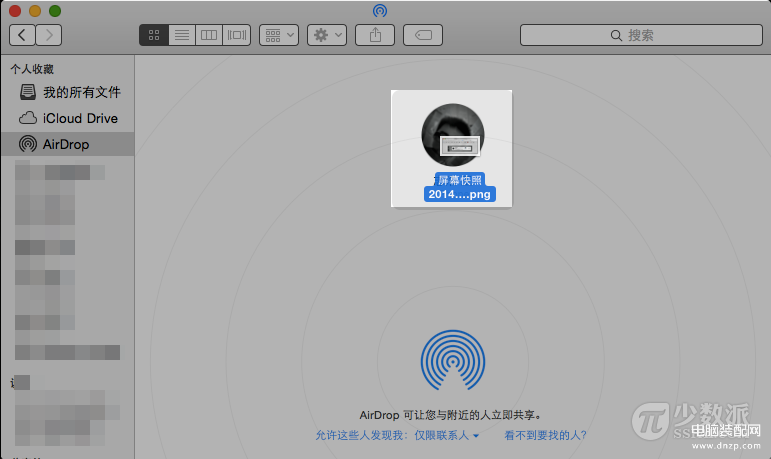Viewport: 771px width, 459px height.
Task: Click the AirDrop sidebar icon
Action: point(28,144)
